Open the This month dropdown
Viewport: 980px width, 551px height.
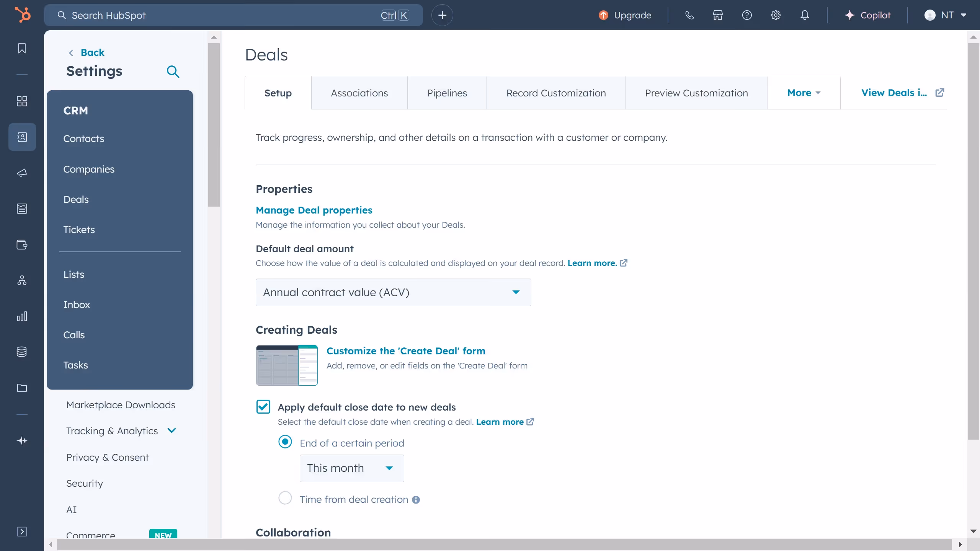[351, 468]
